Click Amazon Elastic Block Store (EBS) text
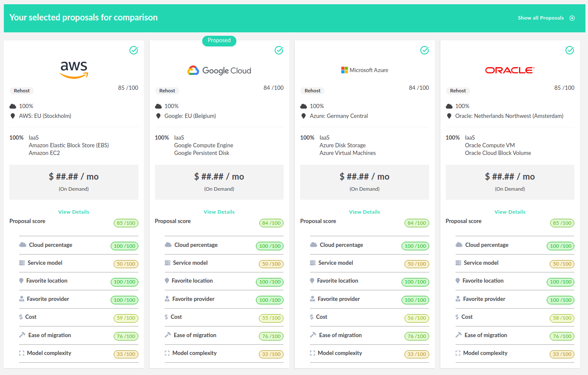Screen dimensions: 588x375 click(x=69, y=146)
